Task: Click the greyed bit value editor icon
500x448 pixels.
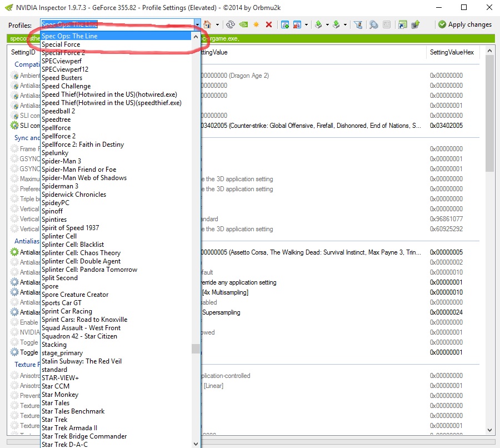Action: tap(387, 24)
